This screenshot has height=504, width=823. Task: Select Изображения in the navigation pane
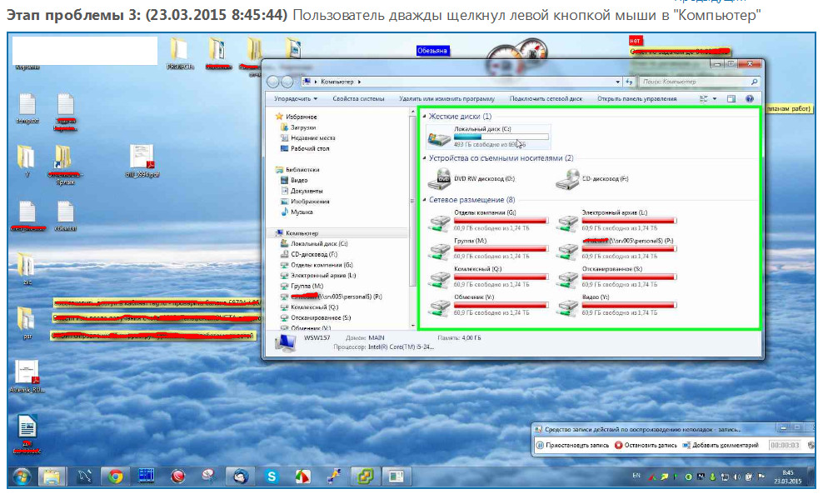click(x=310, y=202)
